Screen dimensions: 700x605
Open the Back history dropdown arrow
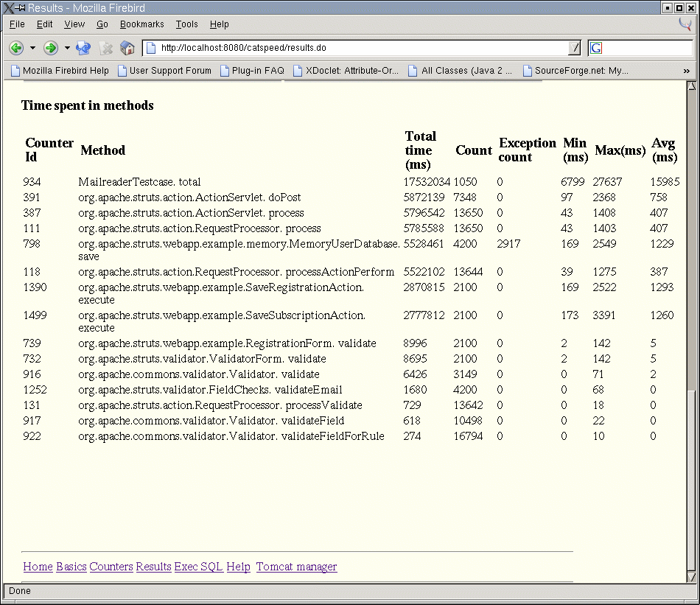coord(32,48)
